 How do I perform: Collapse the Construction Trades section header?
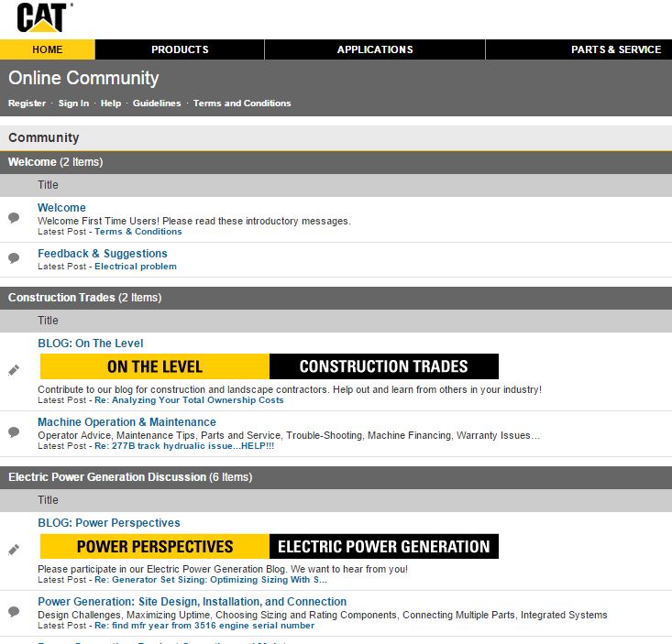[x=84, y=298]
